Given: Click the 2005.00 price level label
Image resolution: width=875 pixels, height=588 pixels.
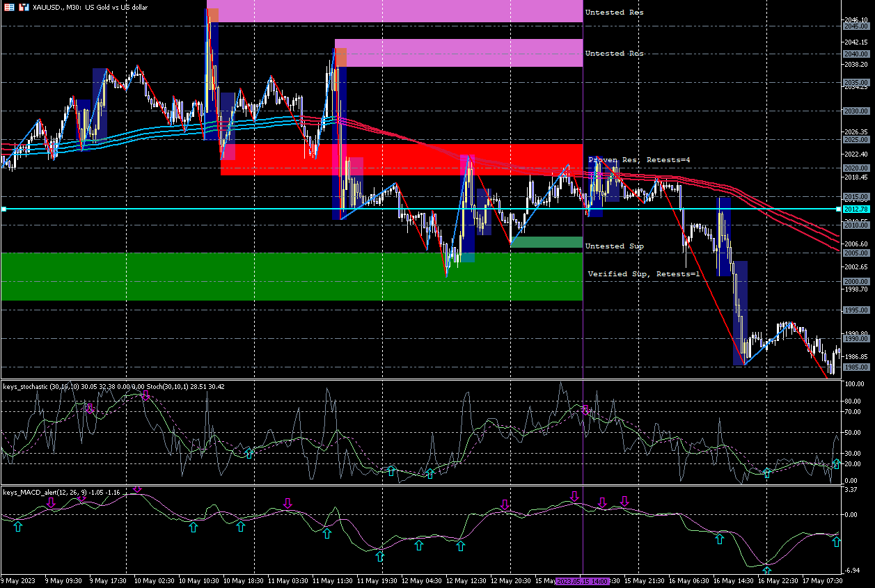Looking at the screenshot, I should click(x=856, y=253).
